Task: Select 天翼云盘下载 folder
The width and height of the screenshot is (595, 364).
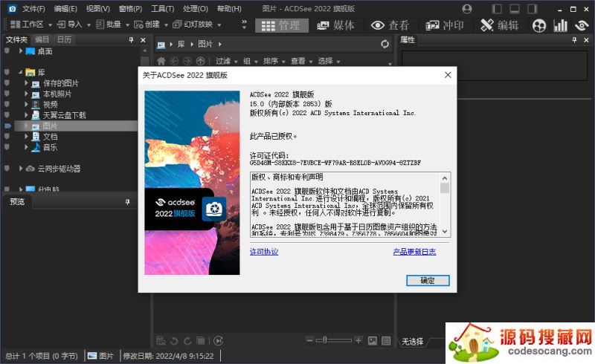Action: pos(64,115)
